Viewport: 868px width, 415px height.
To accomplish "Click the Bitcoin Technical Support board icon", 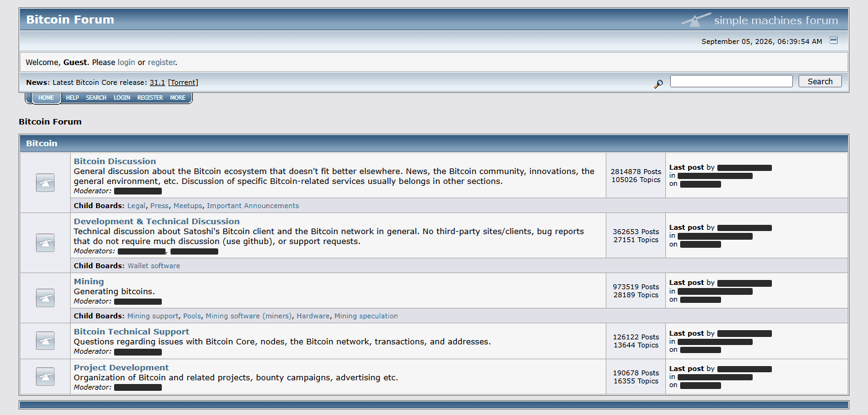I will tap(45, 341).
